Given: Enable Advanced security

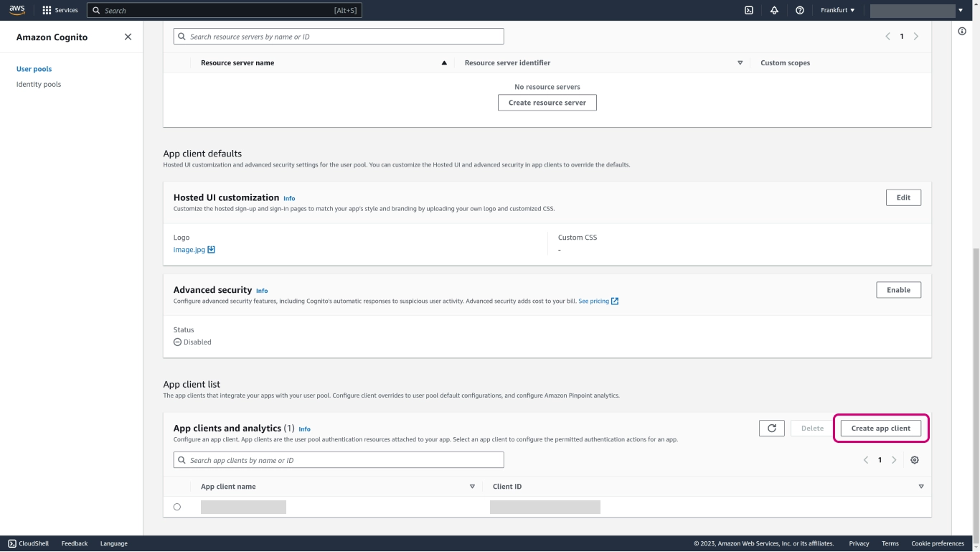Looking at the screenshot, I should coord(898,290).
